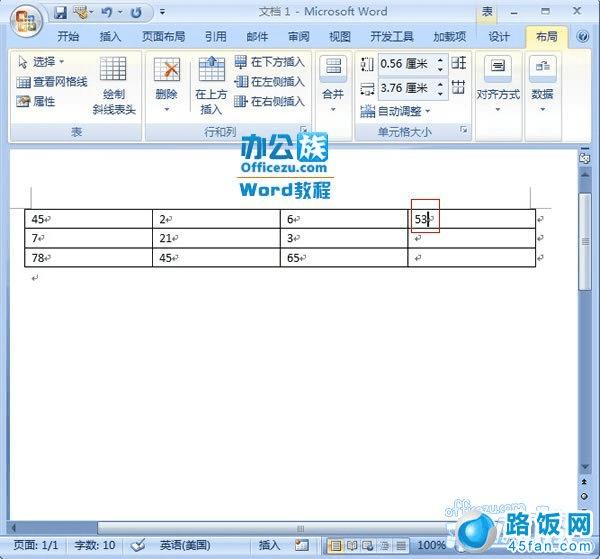600x559 pixels.
Task: Decrease column width with down arrow
Action: tap(440, 93)
